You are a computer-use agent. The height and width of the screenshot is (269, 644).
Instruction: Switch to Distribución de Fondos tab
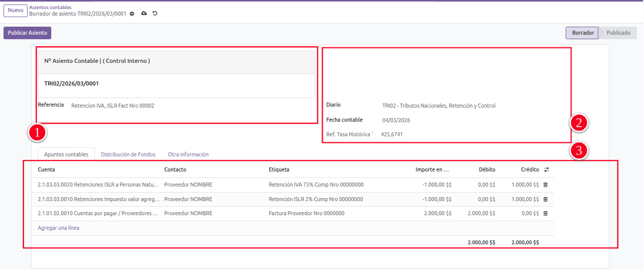[x=128, y=155]
